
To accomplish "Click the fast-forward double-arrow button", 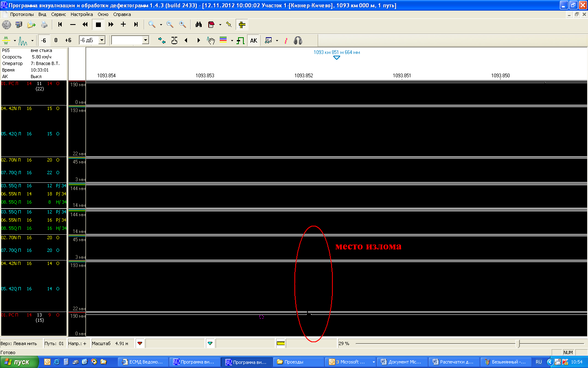I will (111, 25).
